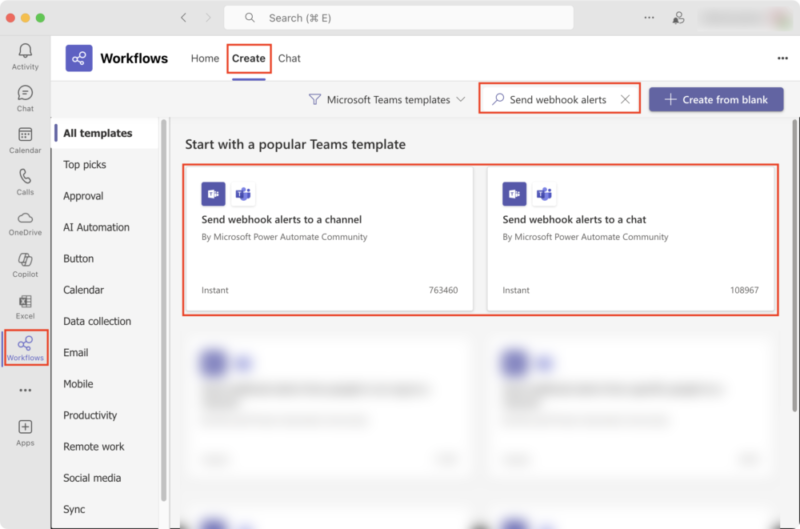This screenshot has width=800, height=529.
Task: Click Instant label on channel card
Action: (x=215, y=290)
